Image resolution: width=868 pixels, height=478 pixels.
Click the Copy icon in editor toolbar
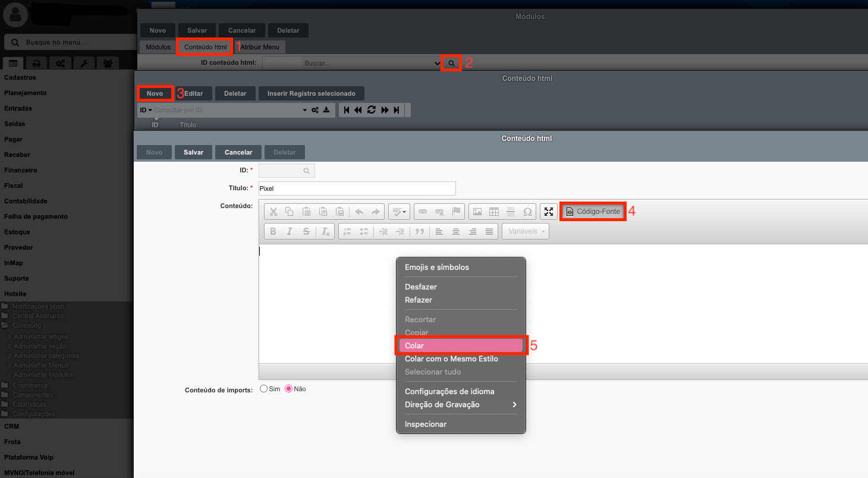(x=290, y=212)
